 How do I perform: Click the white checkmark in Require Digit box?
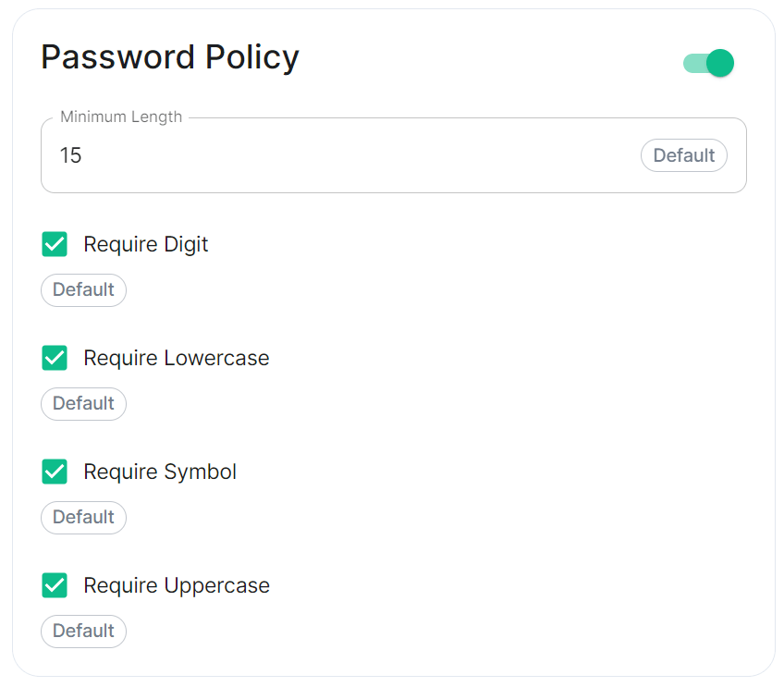click(55, 244)
